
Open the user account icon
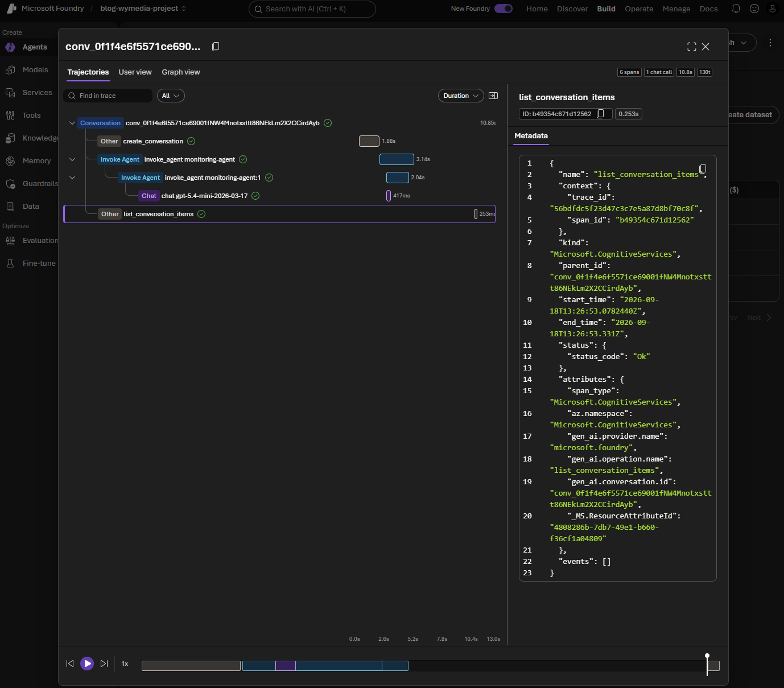[x=773, y=9]
